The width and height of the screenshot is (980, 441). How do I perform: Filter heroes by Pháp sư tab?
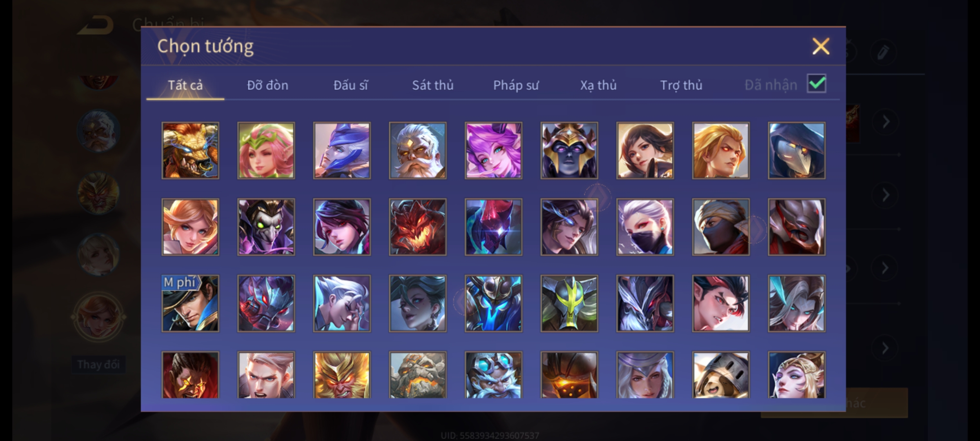pyautogui.click(x=516, y=85)
